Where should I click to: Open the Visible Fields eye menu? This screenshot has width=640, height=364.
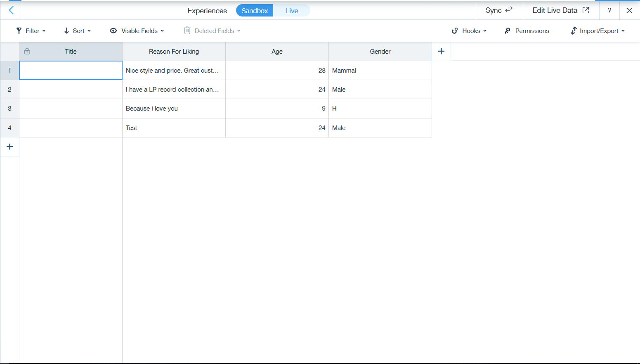point(137,31)
